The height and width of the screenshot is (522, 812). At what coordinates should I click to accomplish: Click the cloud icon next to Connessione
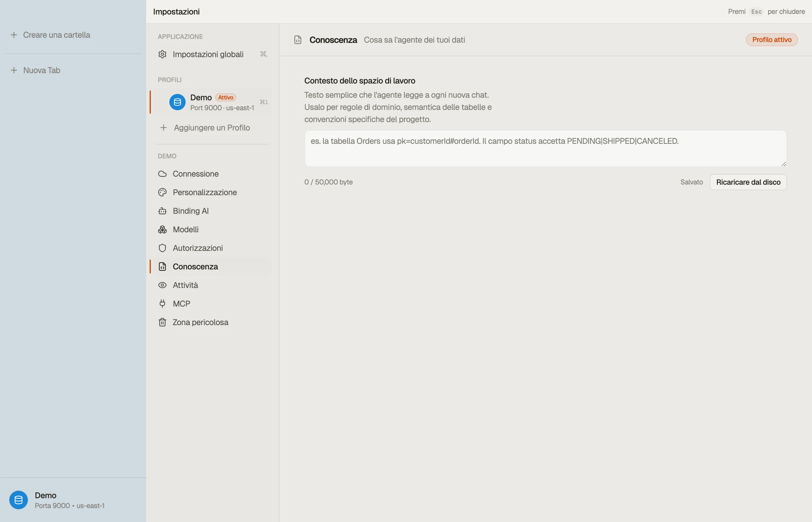162,174
